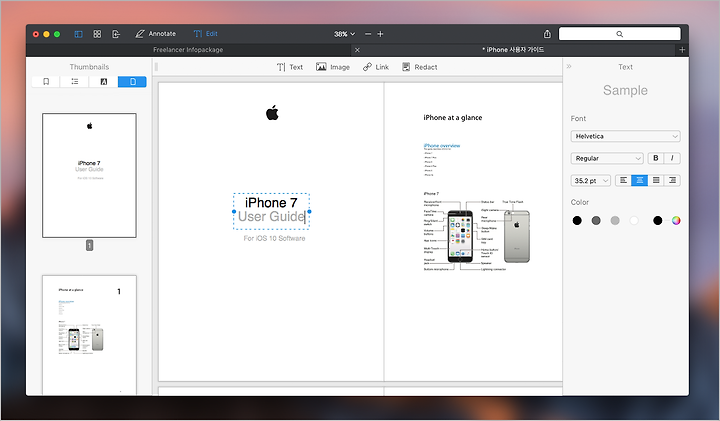Image resolution: width=720 pixels, height=421 pixels.
Task: Select the iPhone 사용자 가이드 tab
Action: pos(513,50)
